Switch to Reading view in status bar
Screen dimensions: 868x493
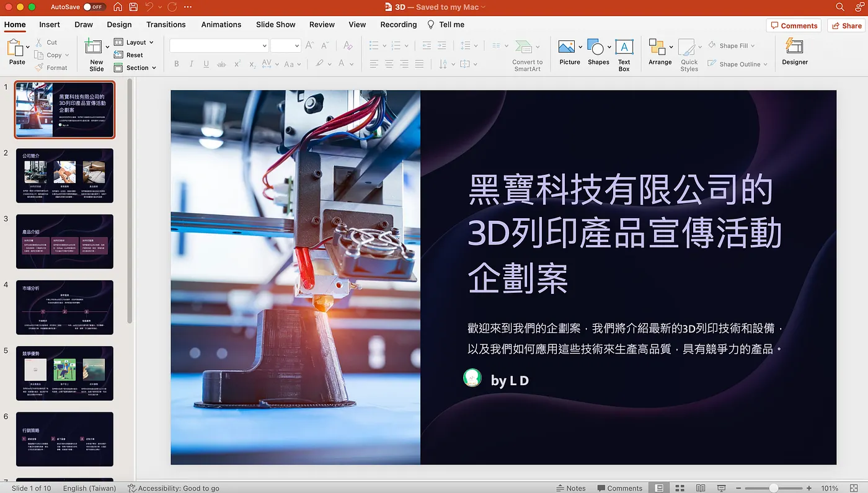701,488
